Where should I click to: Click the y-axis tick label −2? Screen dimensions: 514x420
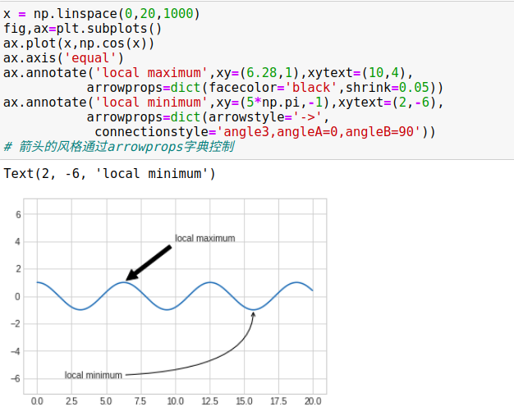pyautogui.click(x=16, y=324)
